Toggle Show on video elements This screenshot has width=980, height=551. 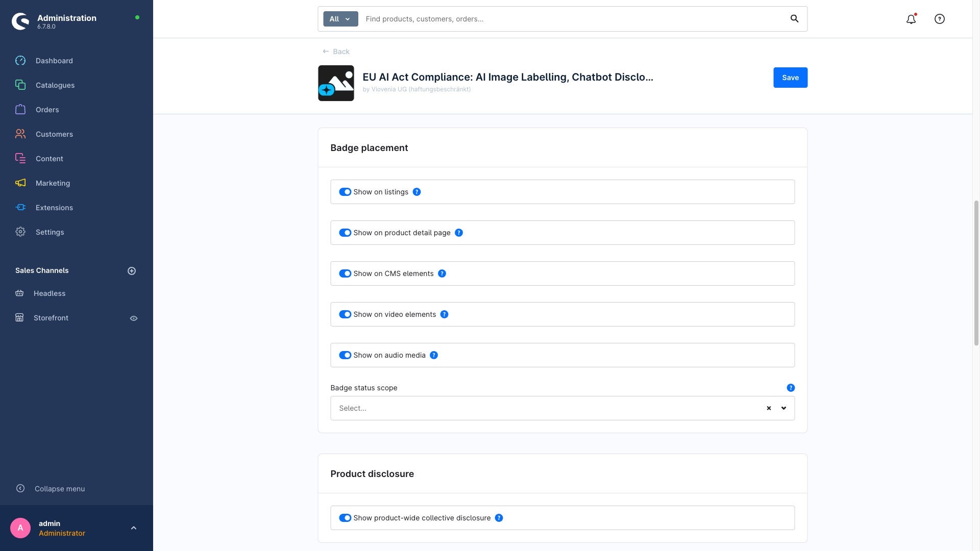tap(345, 314)
